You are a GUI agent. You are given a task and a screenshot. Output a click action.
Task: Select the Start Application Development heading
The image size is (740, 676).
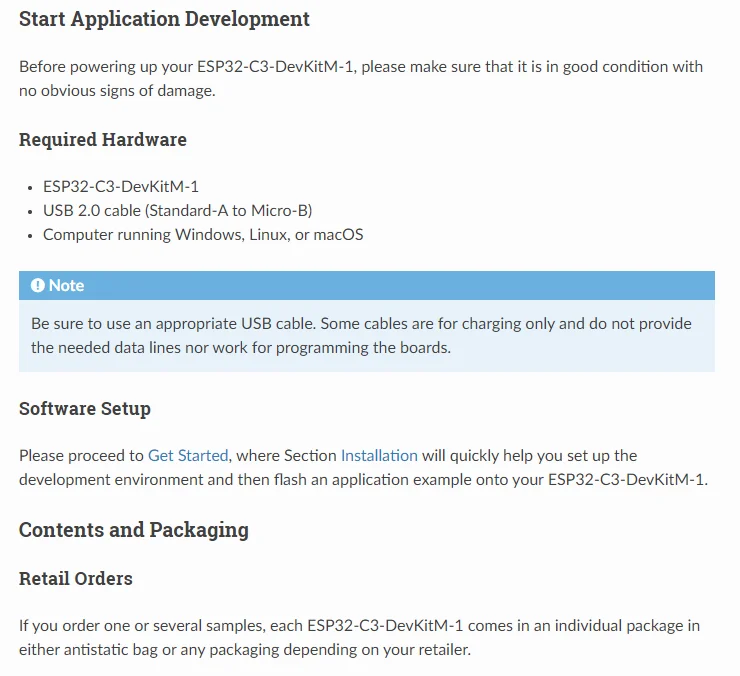[164, 19]
